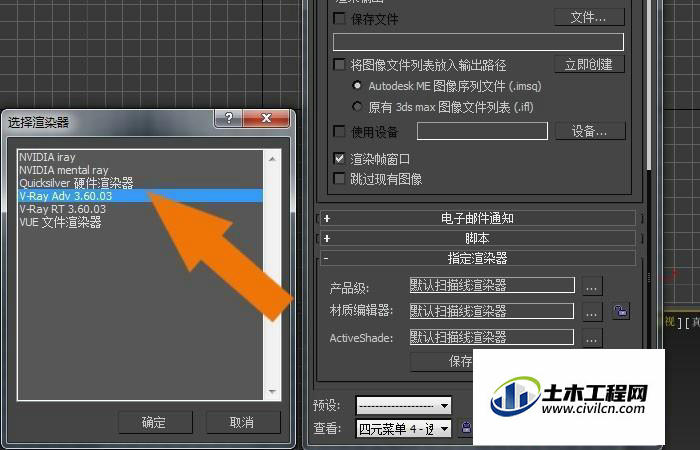The width and height of the screenshot is (700, 450).
Task: Open renderer chooser for 产品级
Action: (592, 288)
